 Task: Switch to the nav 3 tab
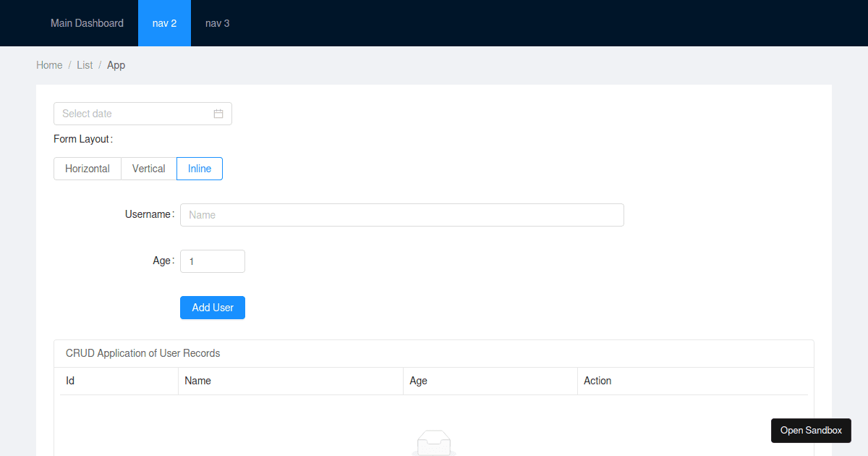point(217,22)
